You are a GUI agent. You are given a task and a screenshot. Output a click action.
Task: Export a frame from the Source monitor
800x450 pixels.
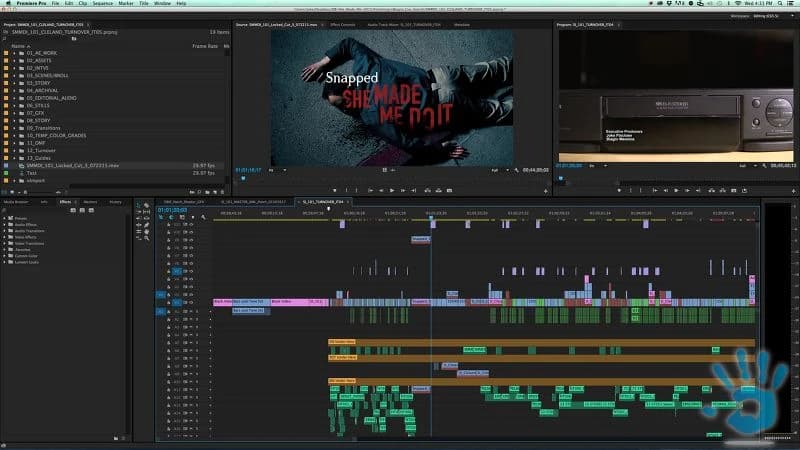tap(449, 190)
